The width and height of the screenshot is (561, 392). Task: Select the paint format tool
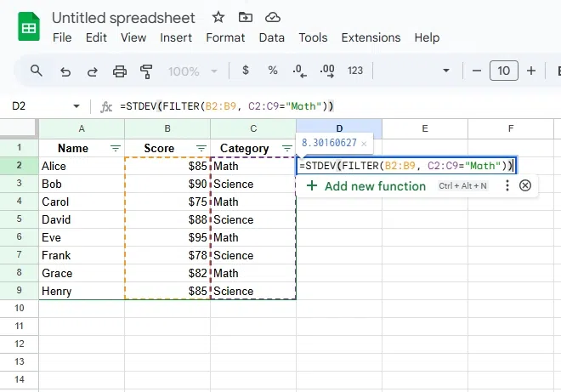(x=146, y=71)
